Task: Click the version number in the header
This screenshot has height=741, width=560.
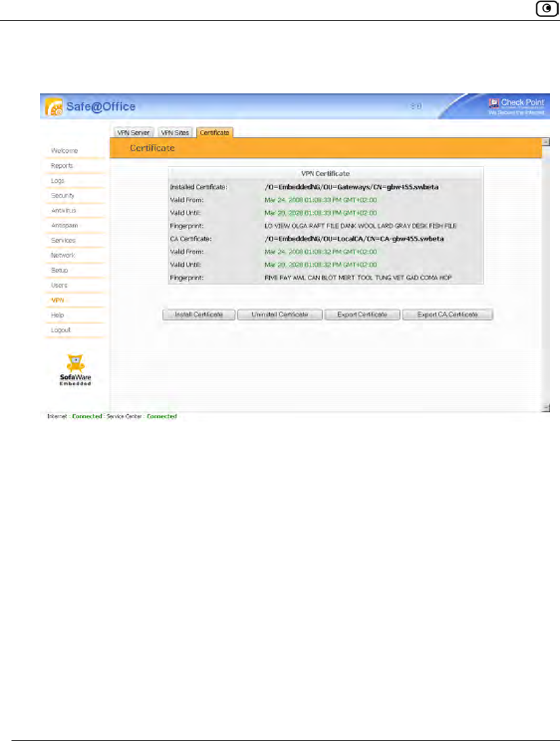Action: (415, 107)
